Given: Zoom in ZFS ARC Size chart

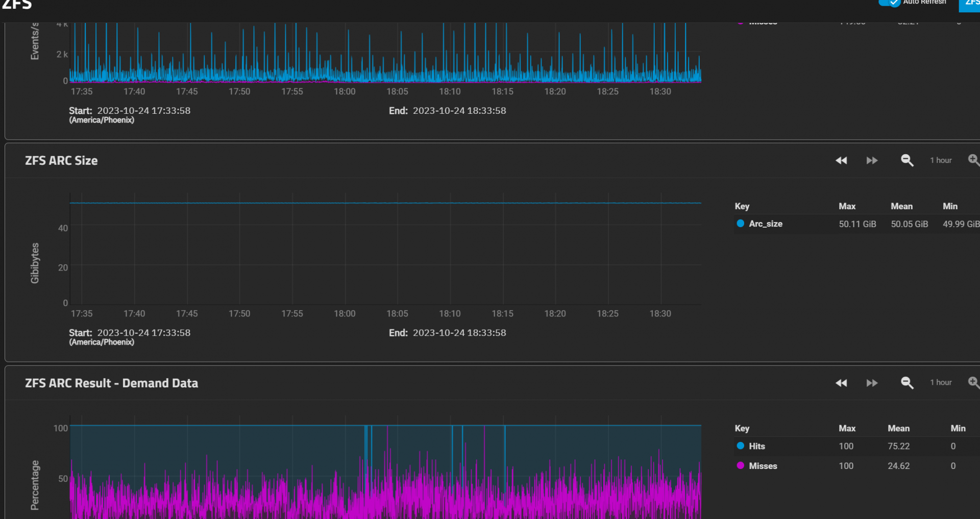Looking at the screenshot, I should coord(974,160).
